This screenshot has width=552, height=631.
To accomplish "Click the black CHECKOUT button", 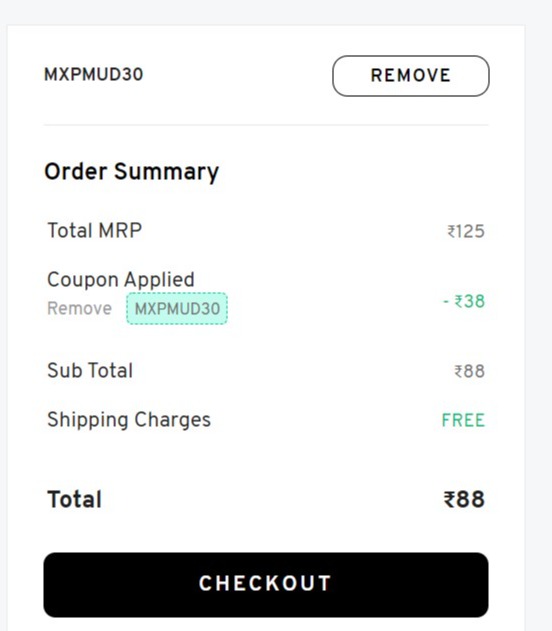I will (x=266, y=585).
